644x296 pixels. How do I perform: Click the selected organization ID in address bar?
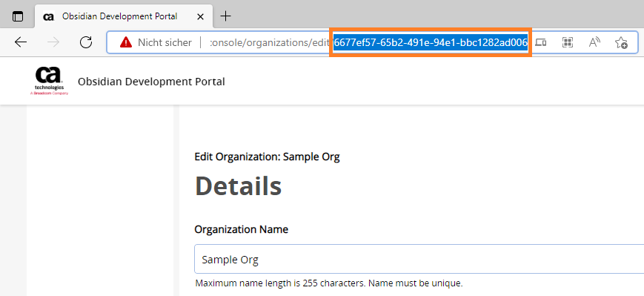coord(431,42)
